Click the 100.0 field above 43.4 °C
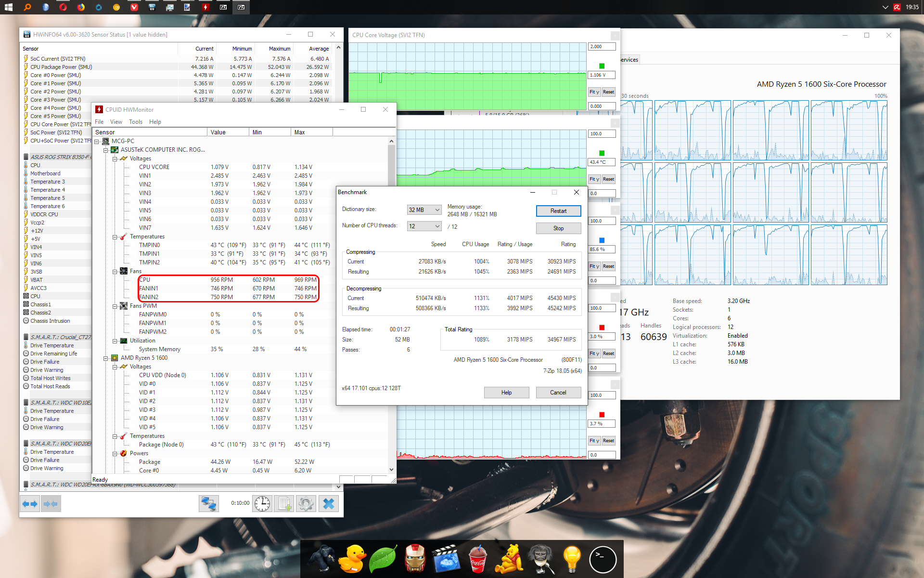The height and width of the screenshot is (578, 924). [x=602, y=134]
